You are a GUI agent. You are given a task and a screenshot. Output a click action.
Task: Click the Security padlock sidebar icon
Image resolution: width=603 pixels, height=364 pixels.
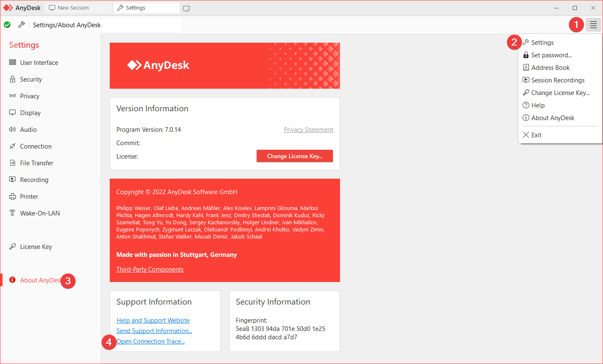(x=13, y=79)
